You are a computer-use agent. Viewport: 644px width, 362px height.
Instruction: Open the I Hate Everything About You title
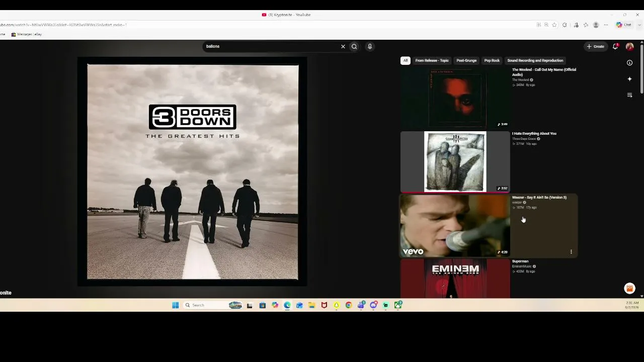[x=534, y=134]
